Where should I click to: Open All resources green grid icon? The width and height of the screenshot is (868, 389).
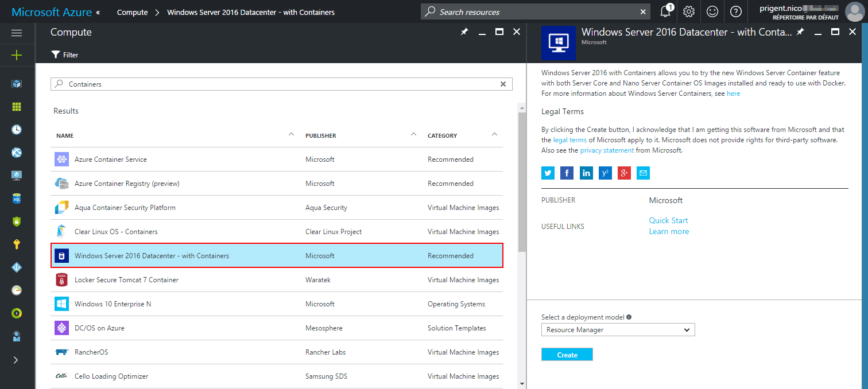coord(17,107)
